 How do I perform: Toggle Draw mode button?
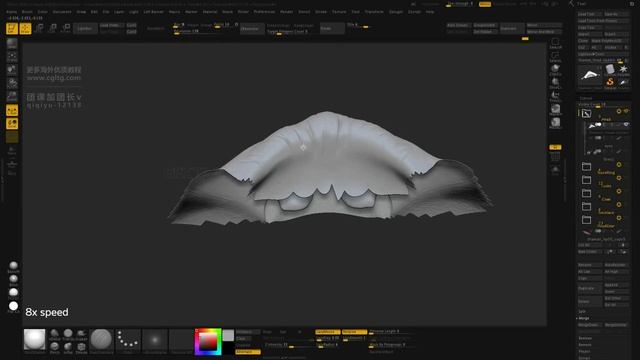coord(25,28)
